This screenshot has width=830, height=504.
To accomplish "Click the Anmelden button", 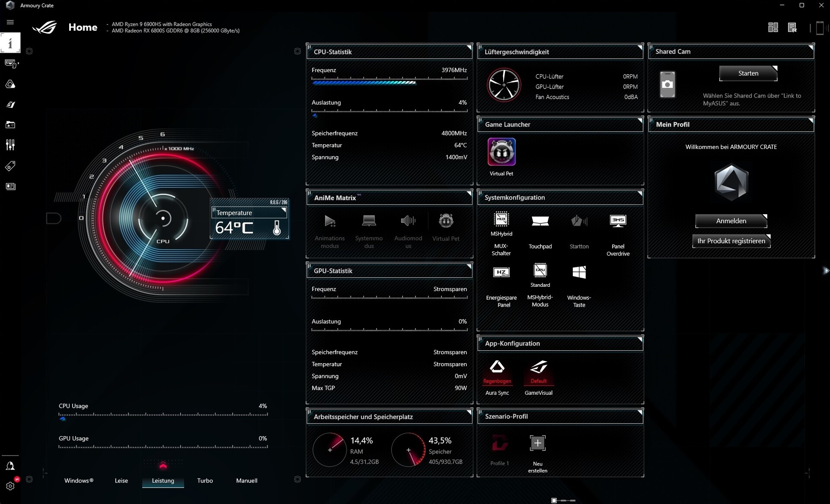I will (731, 221).
